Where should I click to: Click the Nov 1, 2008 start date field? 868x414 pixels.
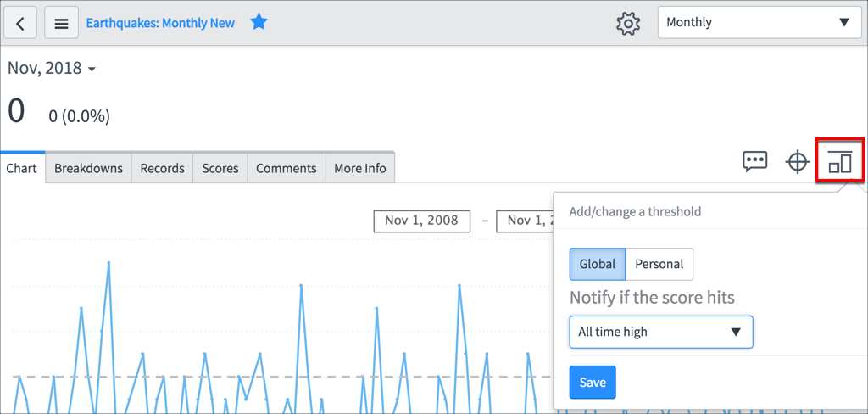tap(421, 221)
